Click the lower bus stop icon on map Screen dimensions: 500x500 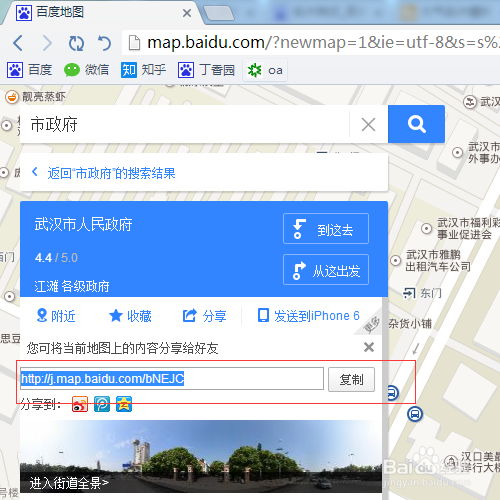click(415, 414)
